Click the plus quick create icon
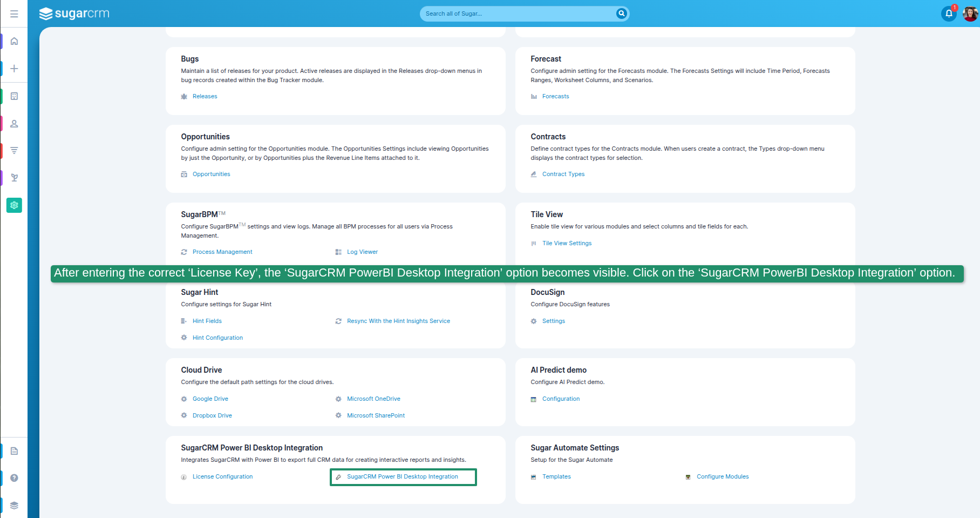The width and height of the screenshot is (980, 518). [x=14, y=69]
